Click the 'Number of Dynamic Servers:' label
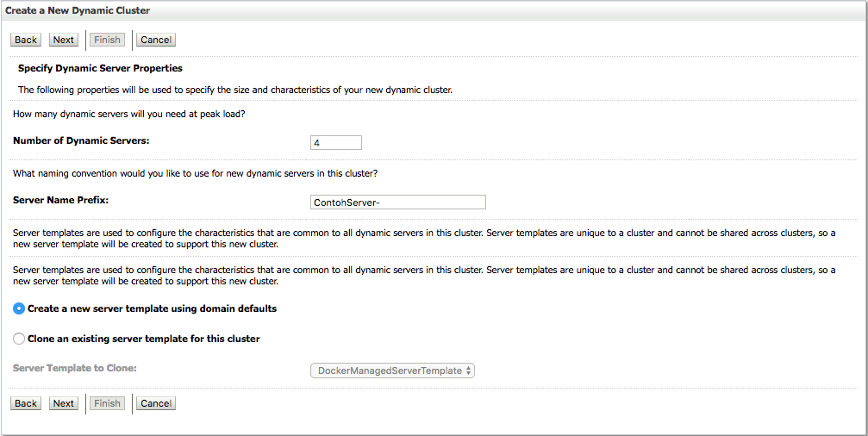 click(x=81, y=140)
